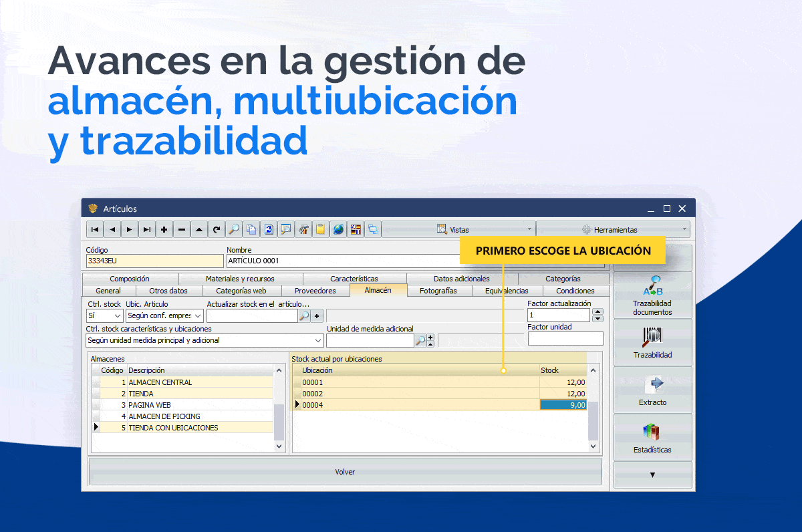Open the Estadísticas chart button
The image size is (802, 532).
click(x=652, y=437)
